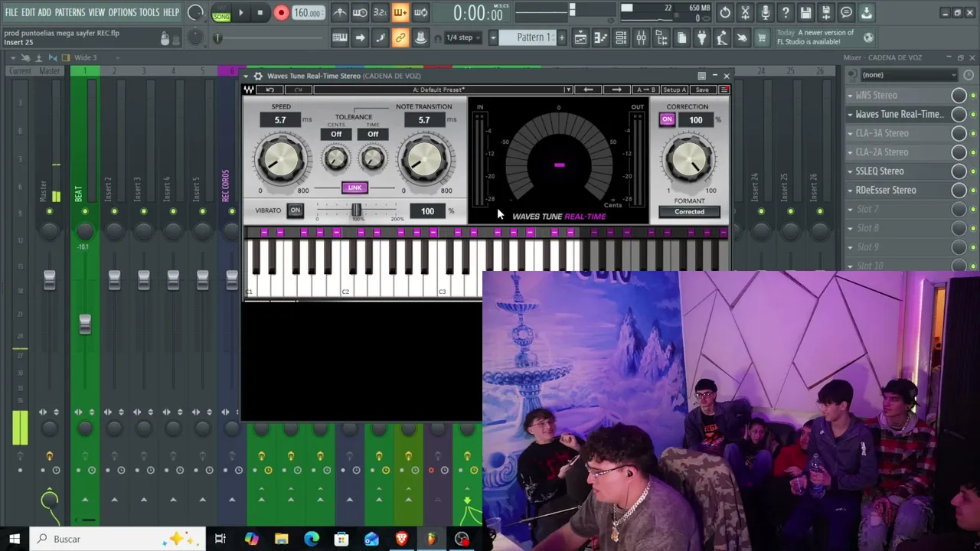Stop playback with the stop button
Screen dimensions: 980x551
click(x=260, y=13)
